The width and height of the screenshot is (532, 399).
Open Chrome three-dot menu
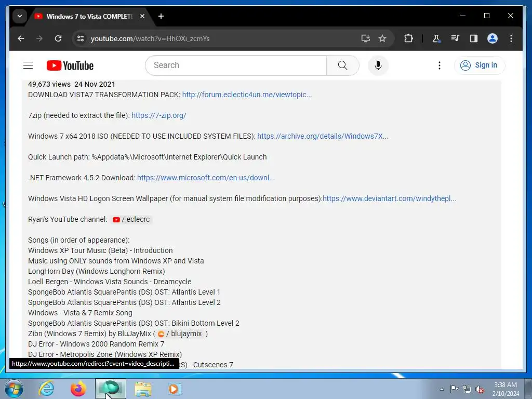coord(511,38)
